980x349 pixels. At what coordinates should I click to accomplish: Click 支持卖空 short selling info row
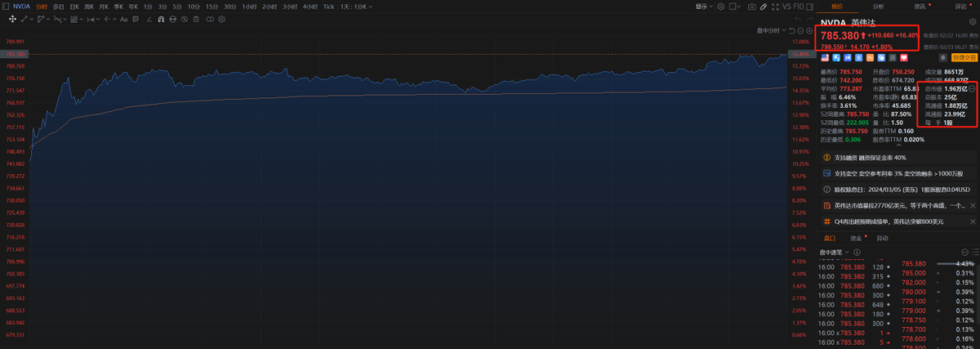point(898,173)
